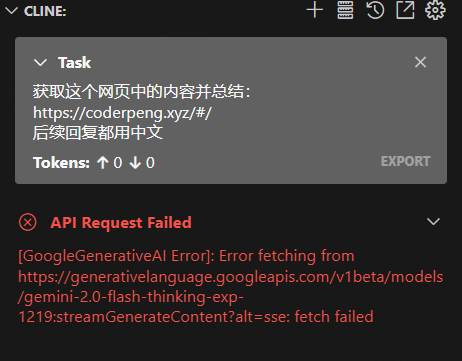
Task: Click the EXPORT button
Action: 405,161
